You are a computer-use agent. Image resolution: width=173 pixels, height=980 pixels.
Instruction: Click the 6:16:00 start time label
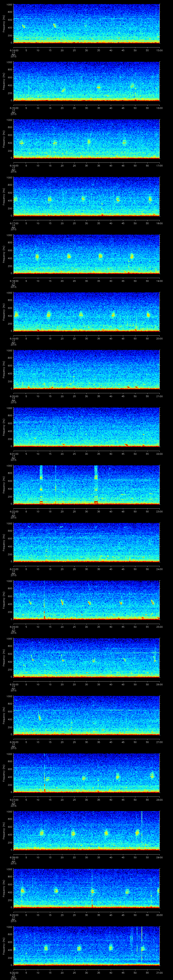[14, 166]
